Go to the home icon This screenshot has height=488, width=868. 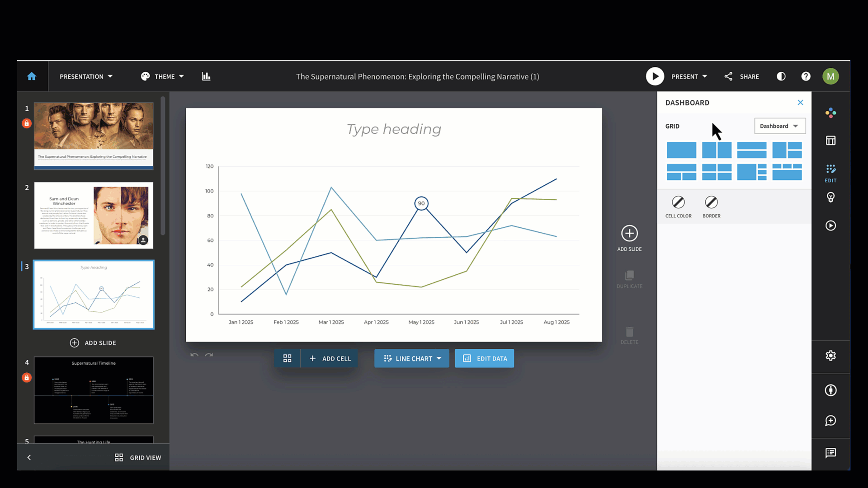(32, 76)
